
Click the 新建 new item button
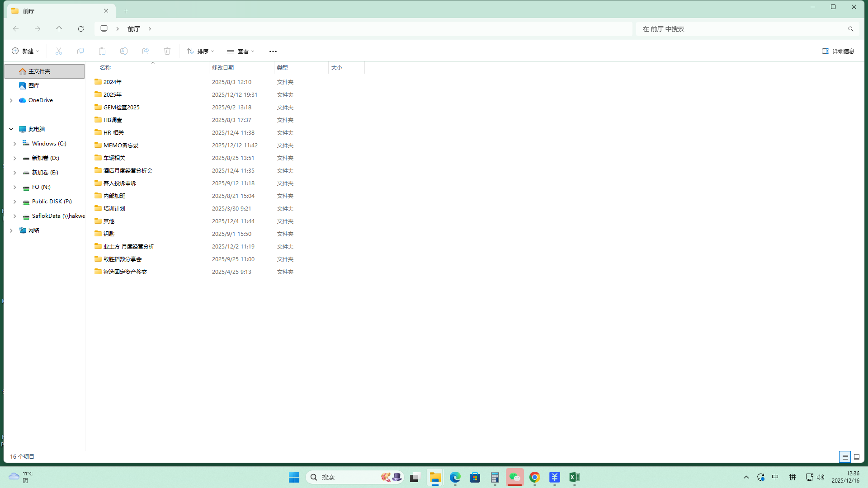coord(25,51)
